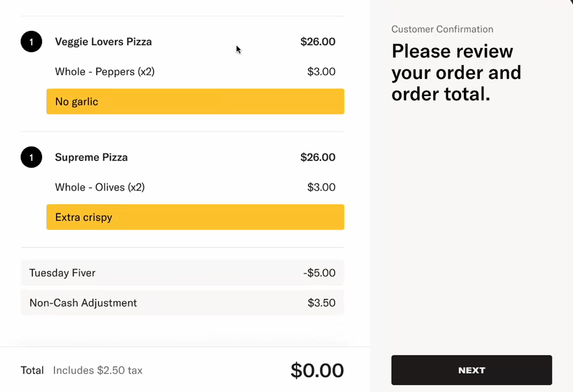Click the Non-Cash Adjustment row
Screen dimensions: 573x392
[x=182, y=303]
